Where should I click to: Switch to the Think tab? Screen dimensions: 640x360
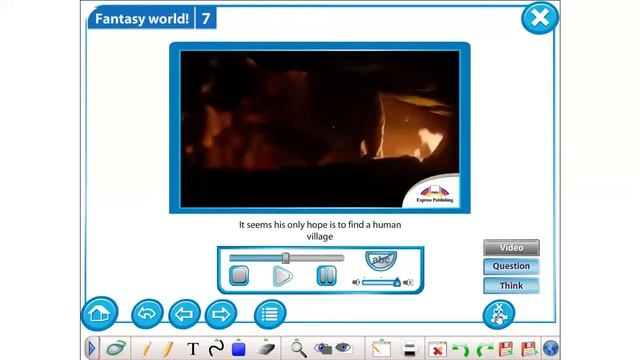pos(511,285)
